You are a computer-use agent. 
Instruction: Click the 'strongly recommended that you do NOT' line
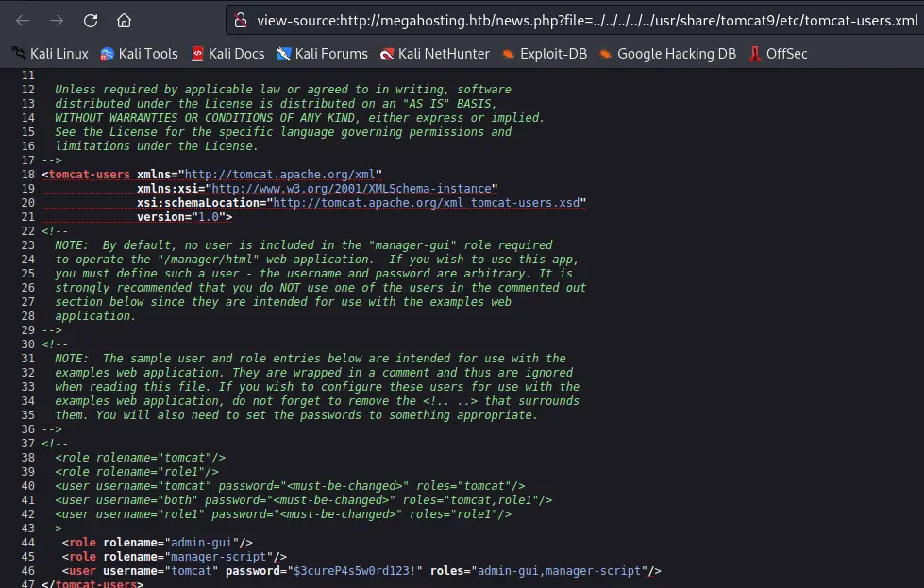pyautogui.click(x=321, y=288)
